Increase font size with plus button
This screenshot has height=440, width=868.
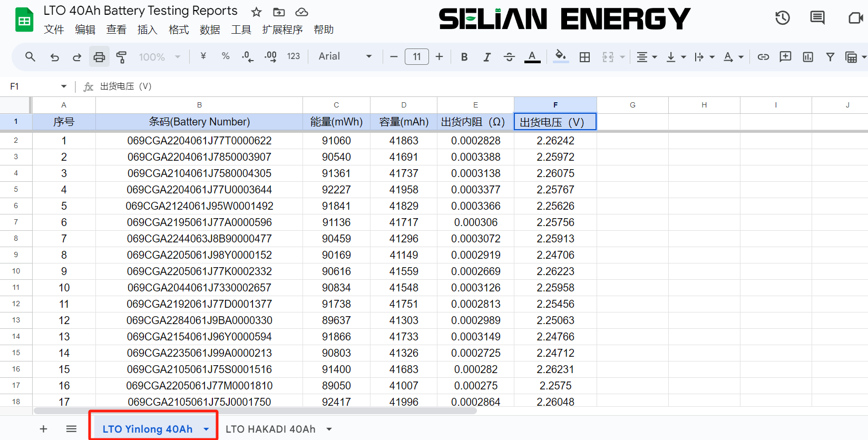point(439,57)
